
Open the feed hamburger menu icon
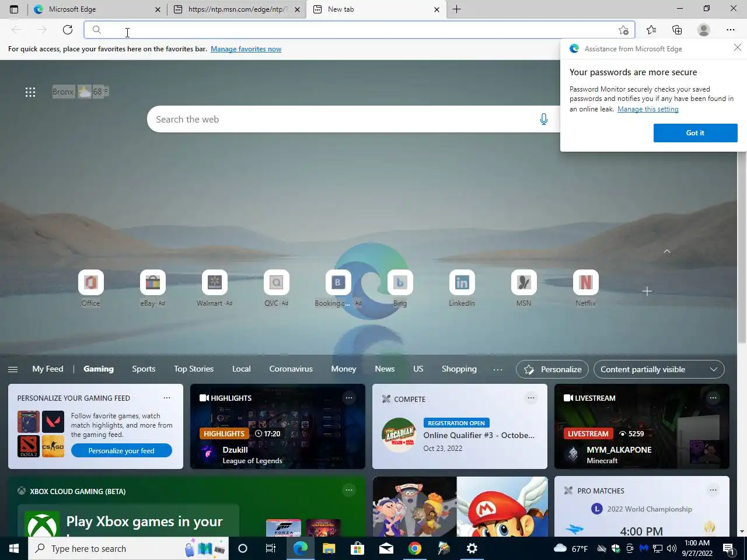[x=13, y=369]
